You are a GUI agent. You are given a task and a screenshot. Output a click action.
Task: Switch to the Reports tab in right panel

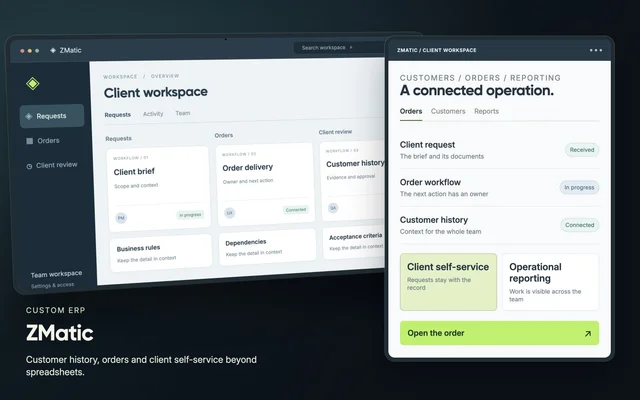click(x=487, y=111)
